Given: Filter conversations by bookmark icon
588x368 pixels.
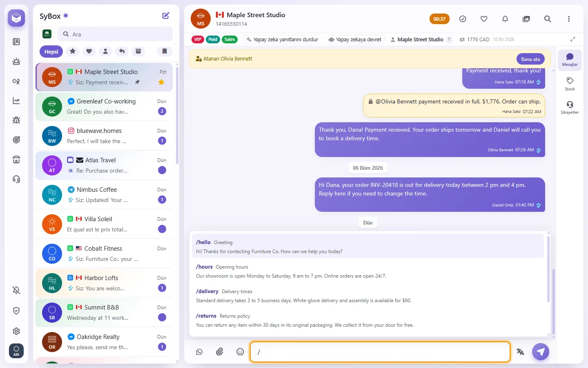Looking at the screenshot, I should pos(165,51).
